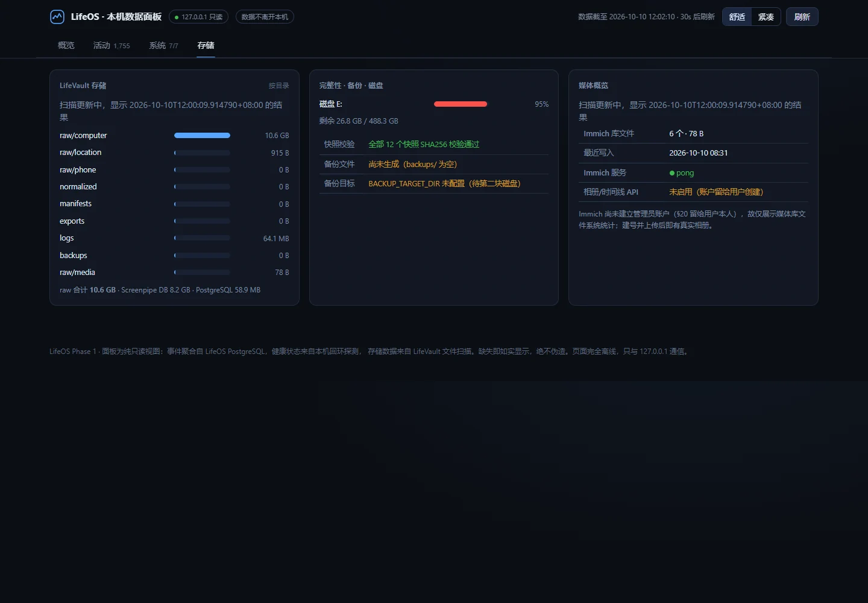Click the 刷新 refresh button
Viewport: 868px width, 603px height.
click(x=802, y=17)
